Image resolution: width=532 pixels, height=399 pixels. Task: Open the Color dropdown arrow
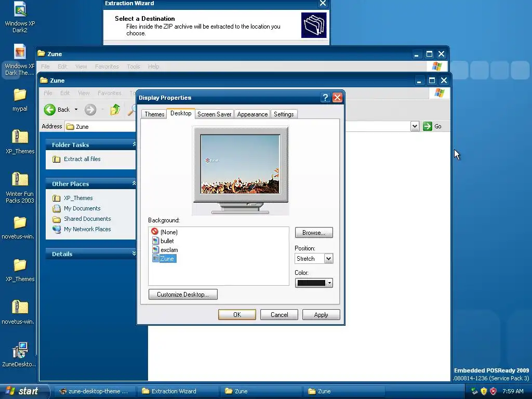329,283
